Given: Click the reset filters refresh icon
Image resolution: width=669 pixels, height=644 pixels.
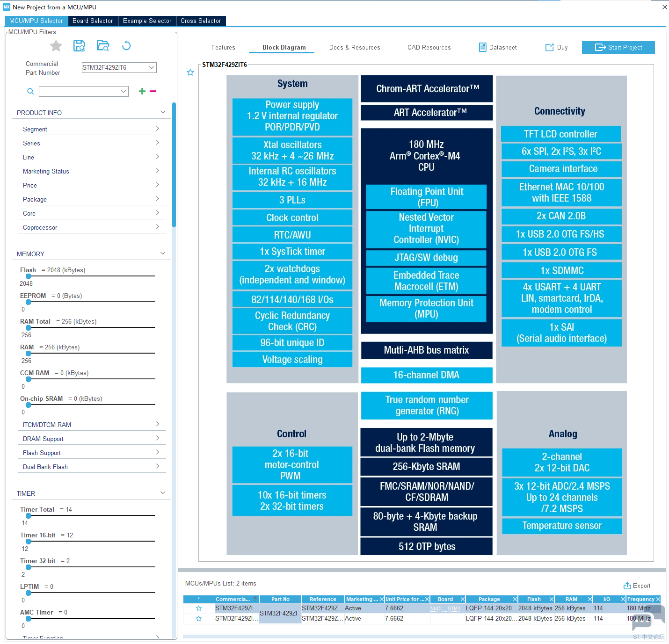Looking at the screenshot, I should point(126,45).
